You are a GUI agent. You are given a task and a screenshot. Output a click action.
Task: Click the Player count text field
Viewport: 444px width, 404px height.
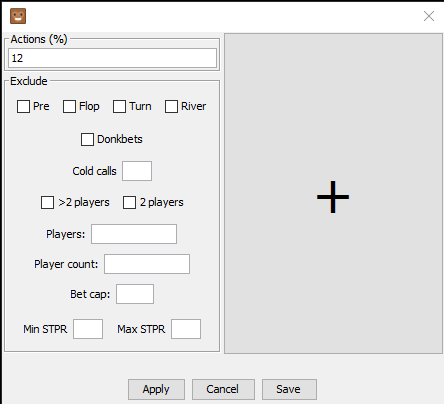click(x=147, y=264)
